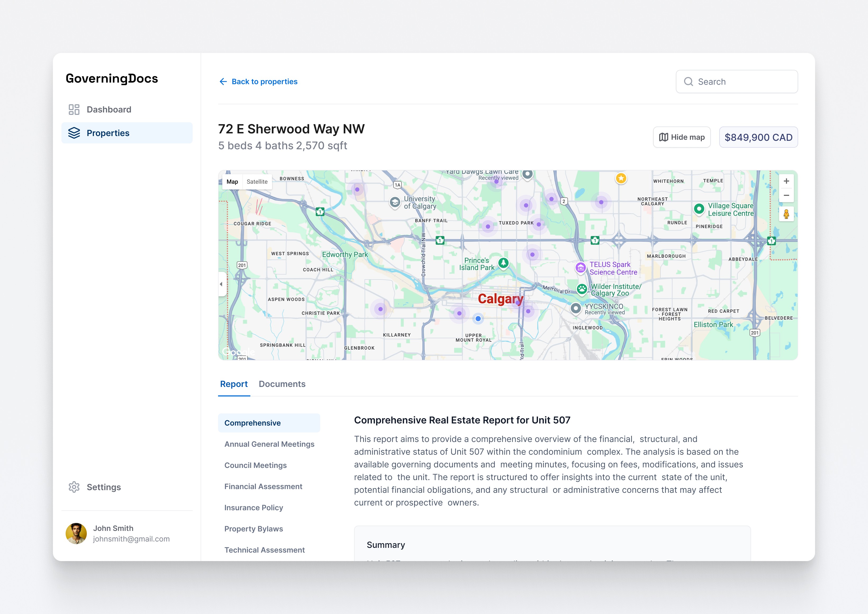Click the Street View pegman icon
The width and height of the screenshot is (868, 614).
click(x=786, y=214)
